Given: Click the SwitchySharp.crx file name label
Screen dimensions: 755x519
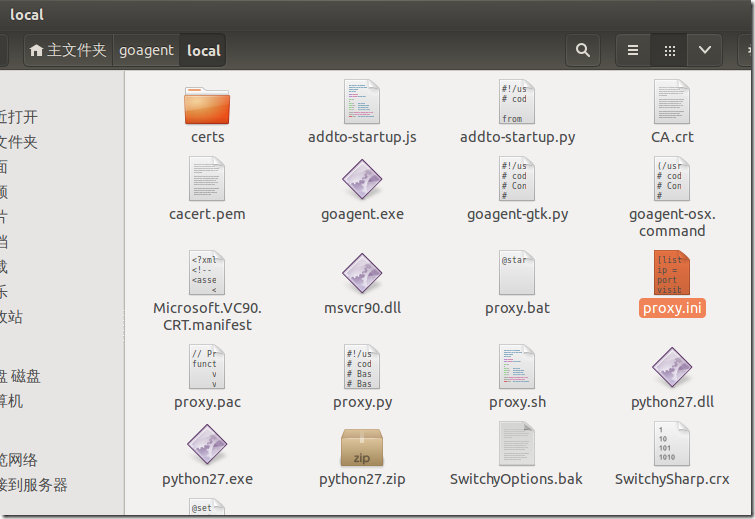Looking at the screenshot, I should 672,479.
